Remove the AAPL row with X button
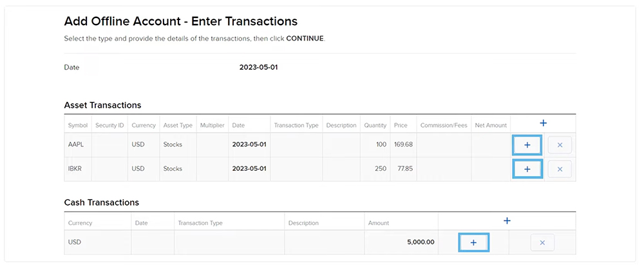644x265 pixels. click(560, 145)
